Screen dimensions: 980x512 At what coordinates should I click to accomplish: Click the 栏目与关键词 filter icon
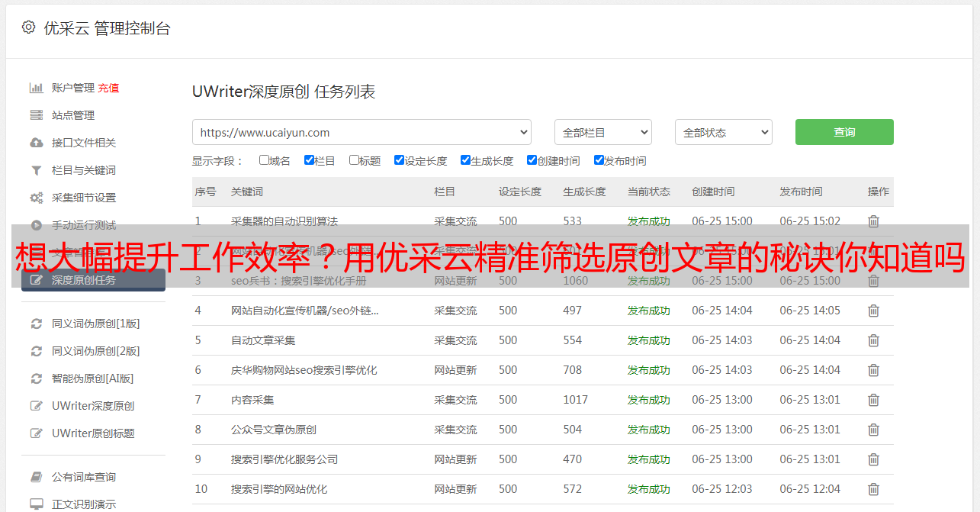coord(36,170)
